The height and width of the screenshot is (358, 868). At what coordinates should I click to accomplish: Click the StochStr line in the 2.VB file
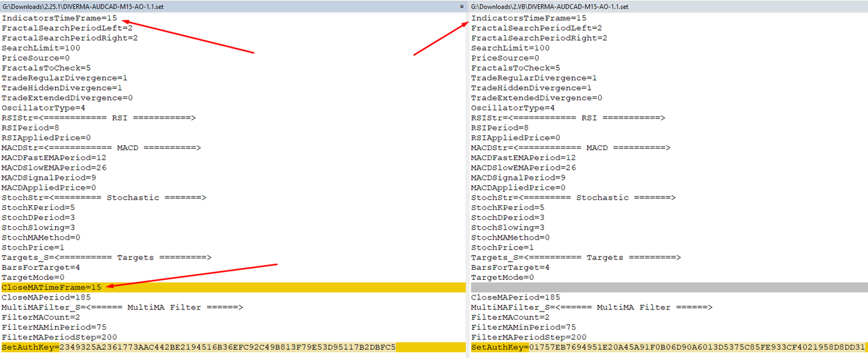click(x=573, y=197)
